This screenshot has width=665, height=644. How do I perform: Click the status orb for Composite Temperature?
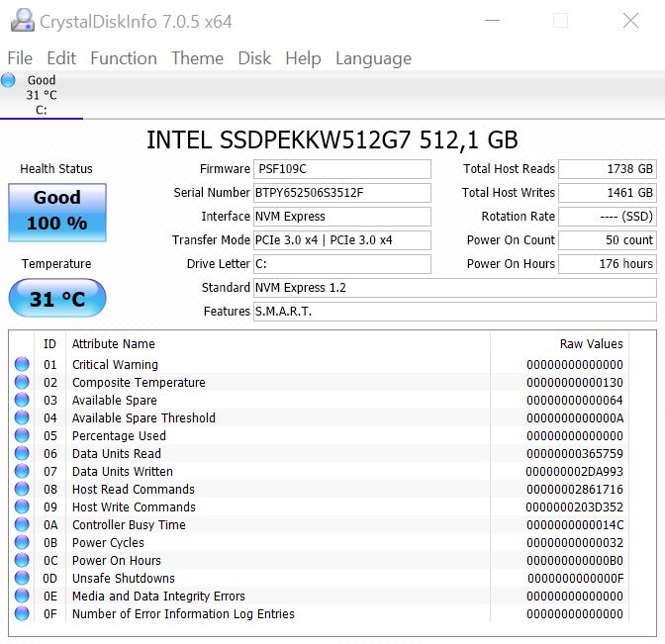point(22,383)
